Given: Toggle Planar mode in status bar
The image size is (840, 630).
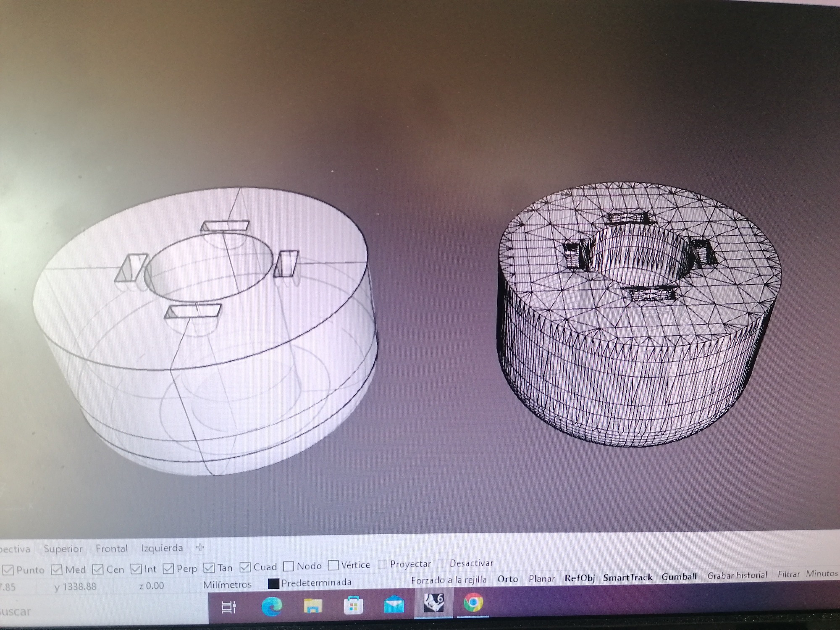Looking at the screenshot, I should coord(542,578).
